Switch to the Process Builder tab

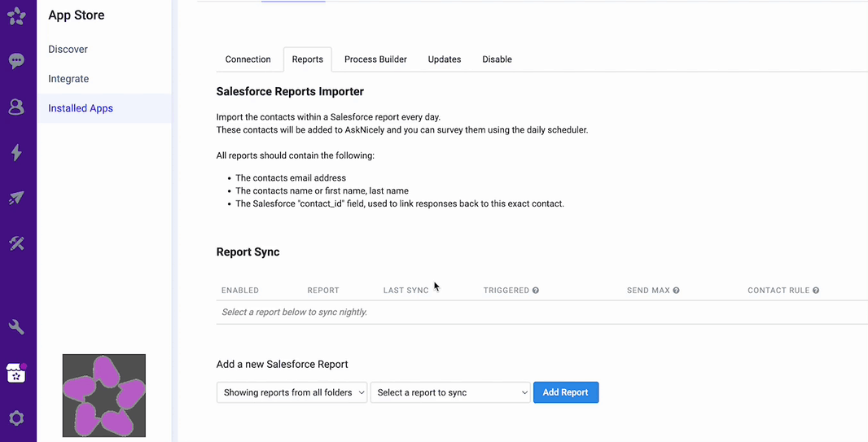click(375, 59)
